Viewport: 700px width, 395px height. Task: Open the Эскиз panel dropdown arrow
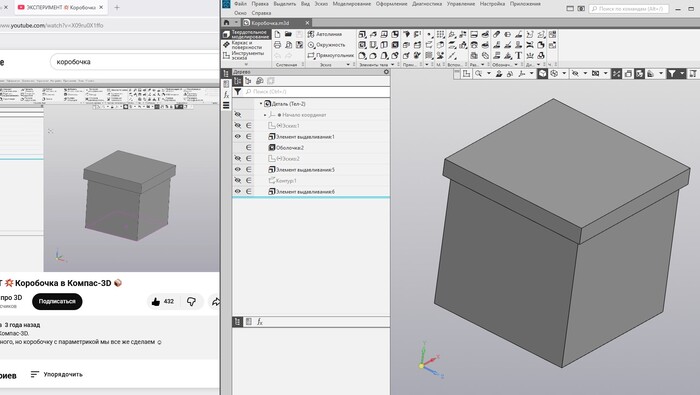[348, 65]
